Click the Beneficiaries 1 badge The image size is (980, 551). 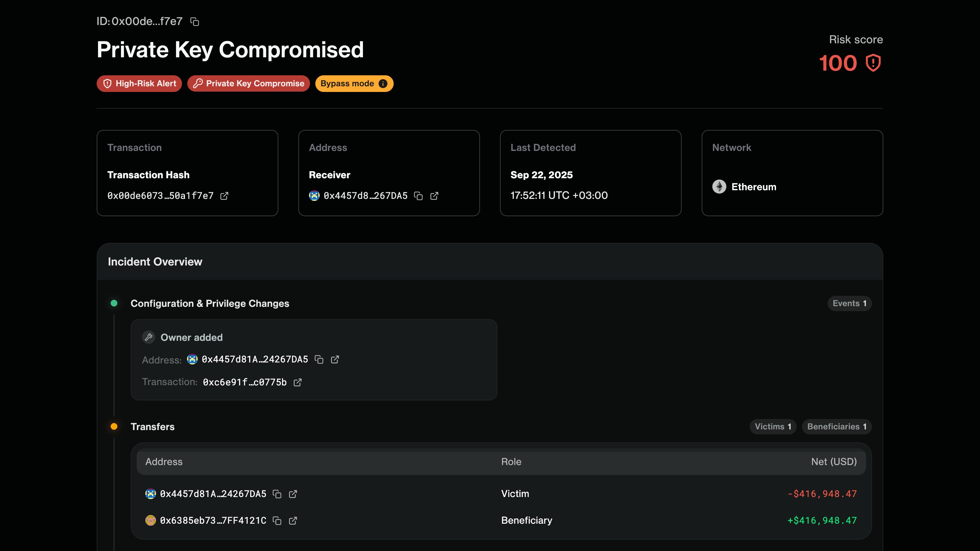click(837, 427)
